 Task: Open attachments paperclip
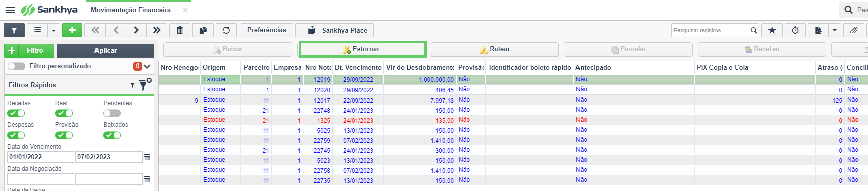(x=853, y=30)
